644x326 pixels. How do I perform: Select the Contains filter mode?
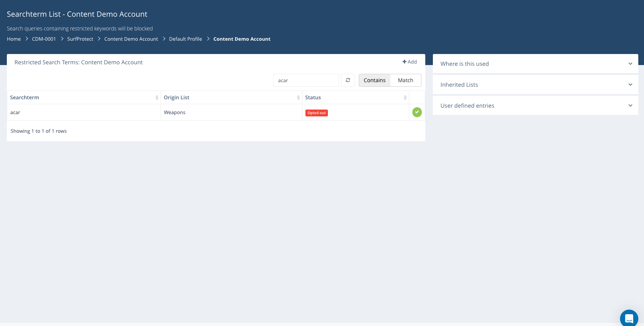(x=374, y=80)
